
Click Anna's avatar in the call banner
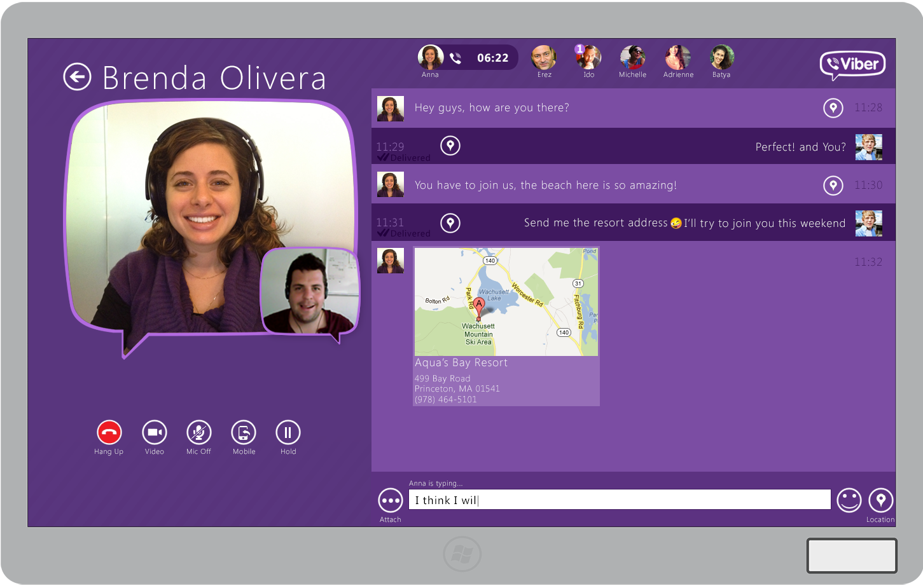(430, 56)
